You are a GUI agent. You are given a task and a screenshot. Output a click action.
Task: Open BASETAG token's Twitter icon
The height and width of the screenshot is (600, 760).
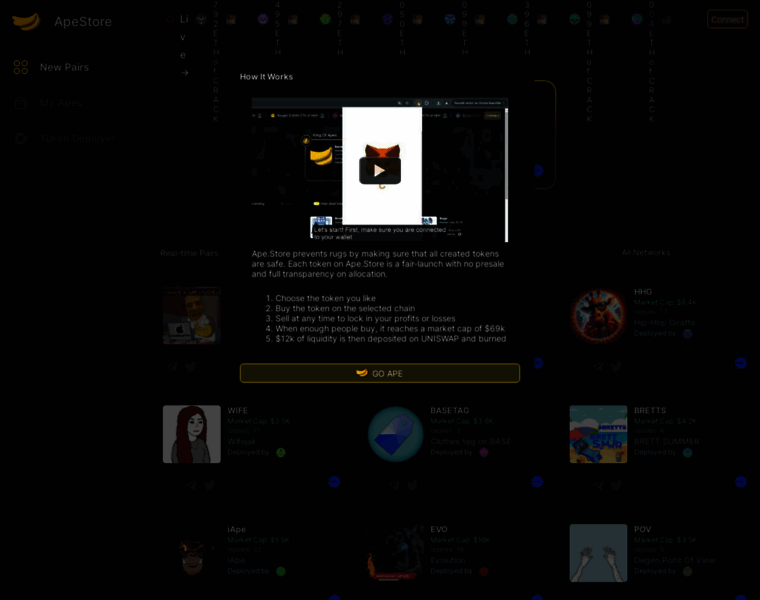pos(412,485)
